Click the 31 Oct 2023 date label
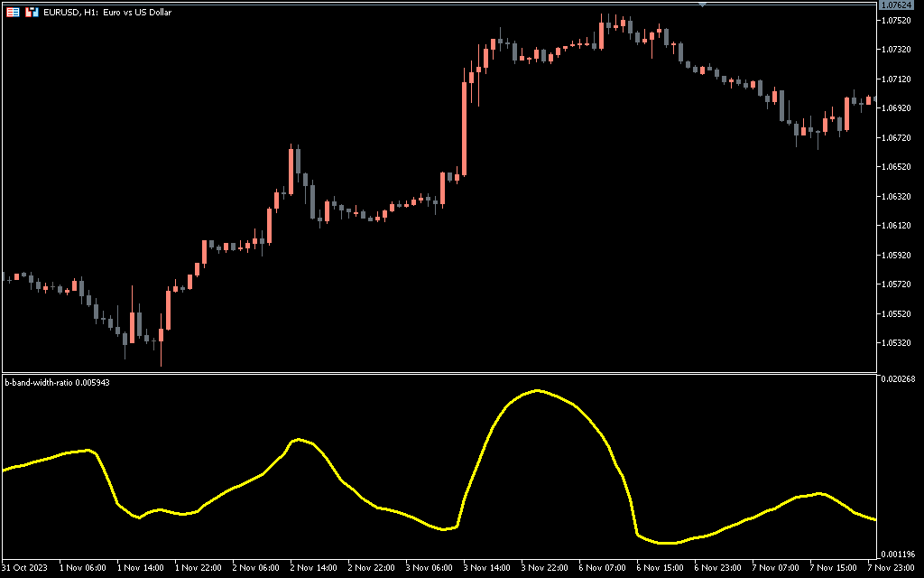The width and height of the screenshot is (924, 578). 27,568
